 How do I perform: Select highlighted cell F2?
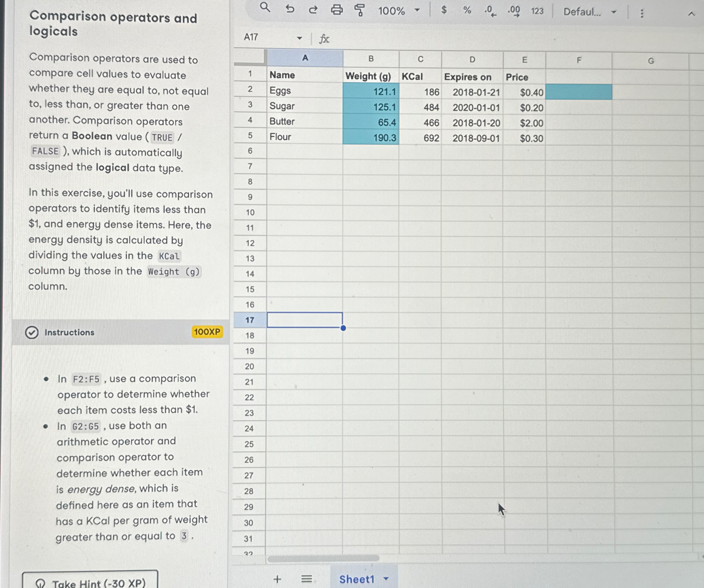pyautogui.click(x=579, y=92)
